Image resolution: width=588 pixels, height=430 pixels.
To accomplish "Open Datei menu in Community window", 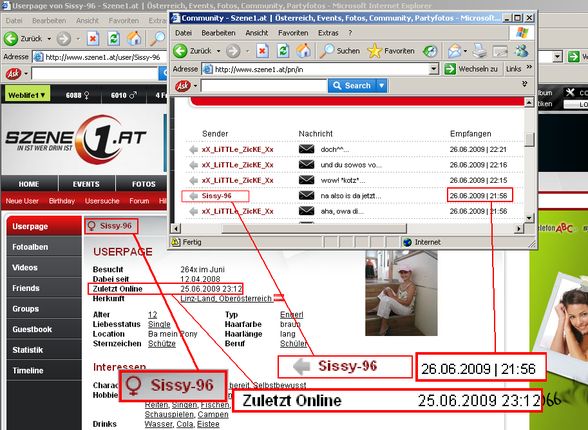I will pos(183,33).
